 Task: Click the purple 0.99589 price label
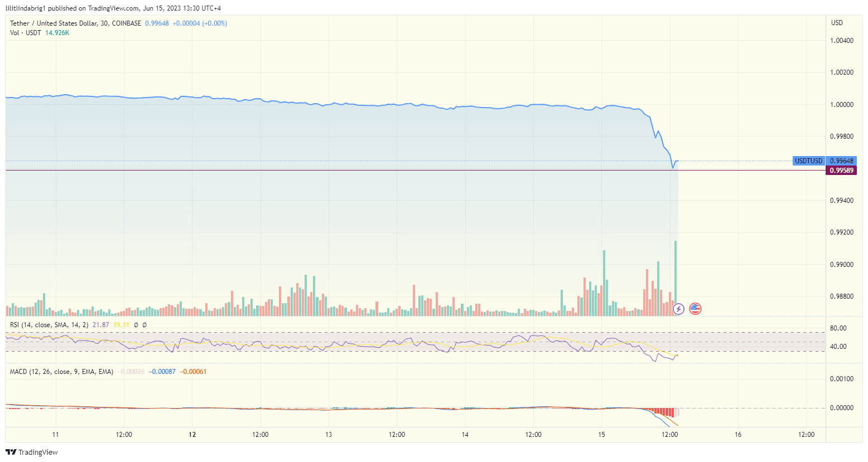coord(842,170)
